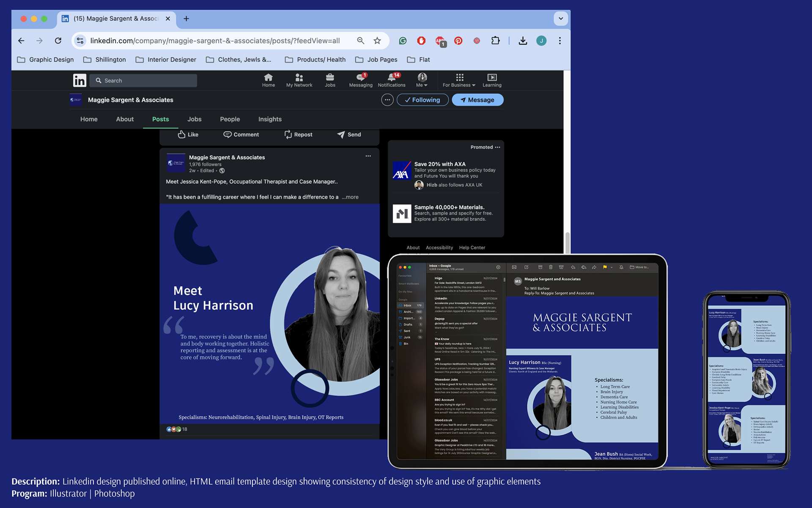
Task: Expand post text with ...more
Action: coord(350,197)
